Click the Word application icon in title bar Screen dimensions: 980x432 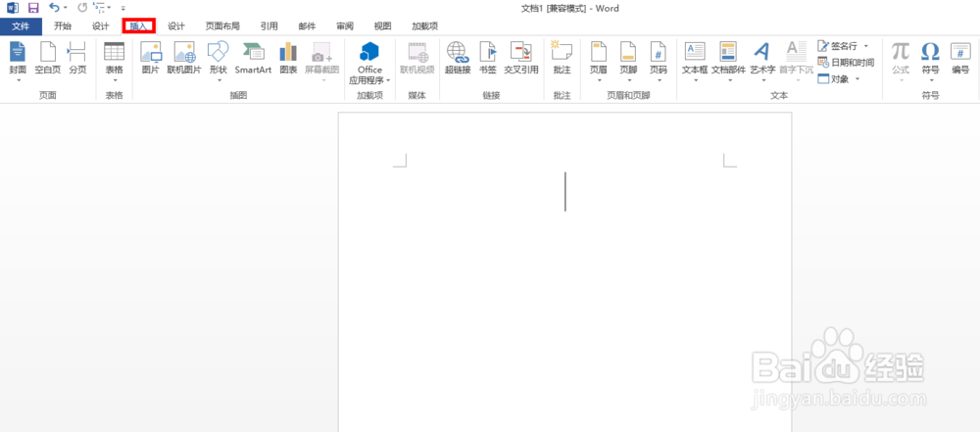12,8
